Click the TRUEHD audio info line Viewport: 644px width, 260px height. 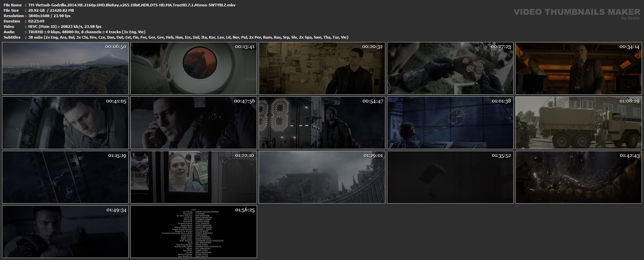pyautogui.click(x=87, y=32)
